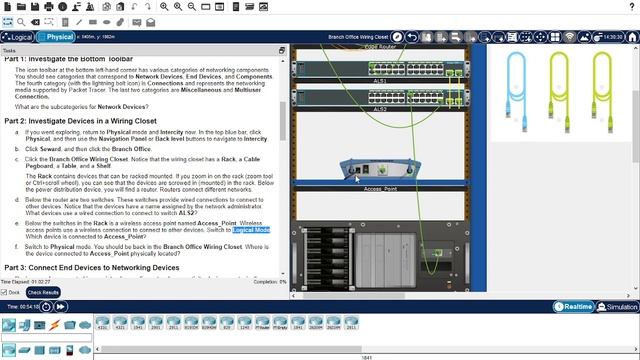Select the Draw Line tool
This screenshot has height=360, width=640.
point(79,22)
